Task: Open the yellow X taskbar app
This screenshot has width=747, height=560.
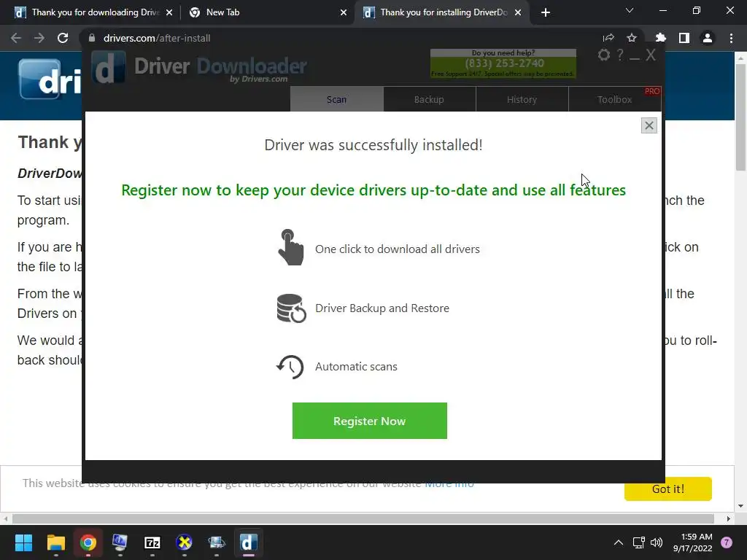Action: pyautogui.click(x=184, y=542)
